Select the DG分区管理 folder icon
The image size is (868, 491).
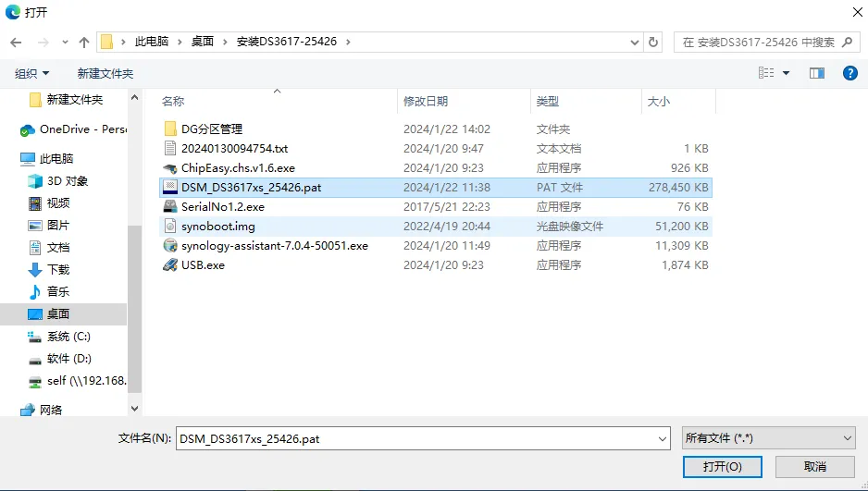(170, 129)
